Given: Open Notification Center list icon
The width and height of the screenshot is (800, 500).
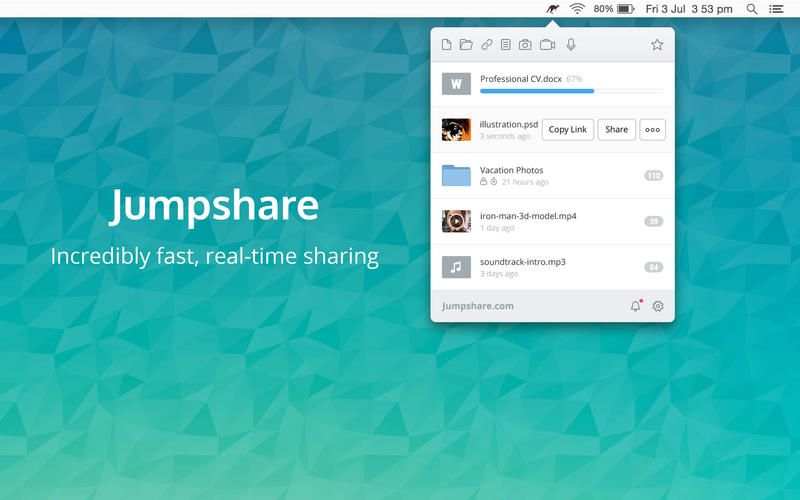Looking at the screenshot, I should (776, 9).
